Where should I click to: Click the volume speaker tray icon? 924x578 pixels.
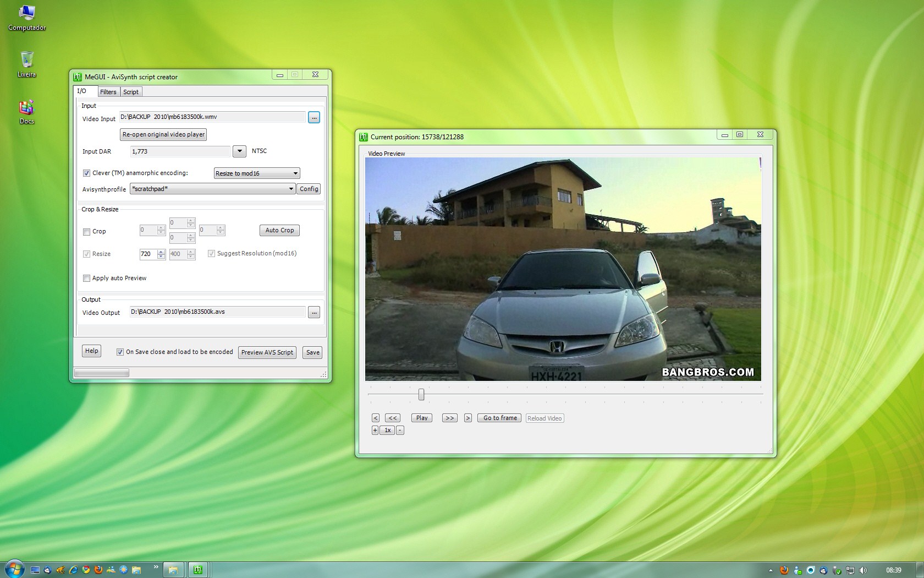coord(863,570)
